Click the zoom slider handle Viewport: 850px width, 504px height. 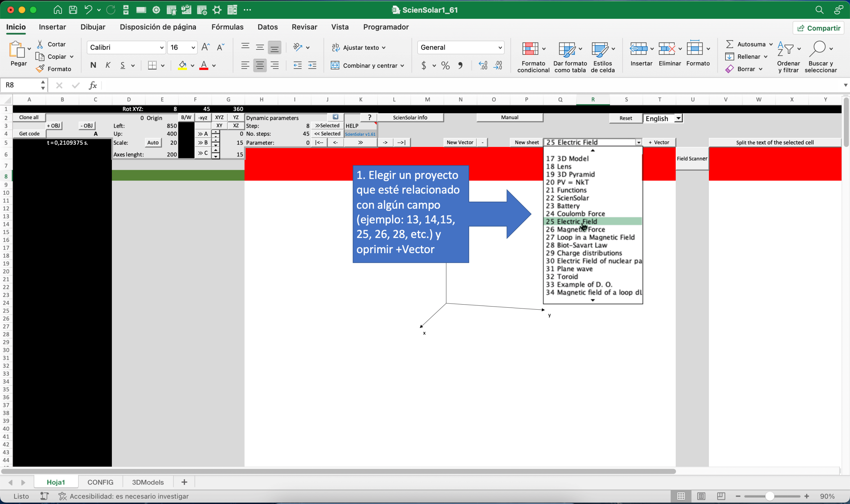point(769,496)
